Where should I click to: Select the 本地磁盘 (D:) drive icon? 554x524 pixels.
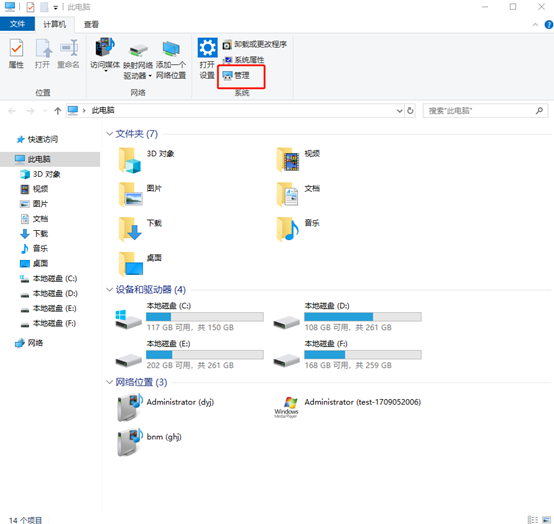[286, 322]
